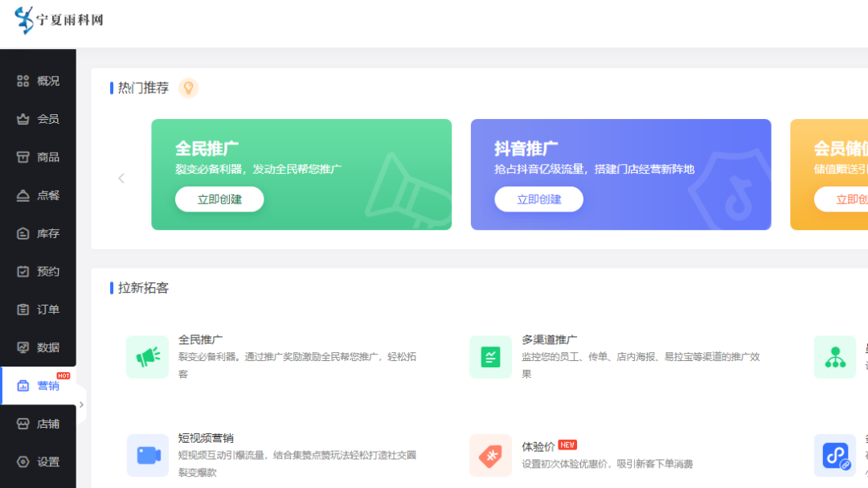Open the 会员 members crown icon
This screenshot has height=488, width=868.
[x=23, y=119]
